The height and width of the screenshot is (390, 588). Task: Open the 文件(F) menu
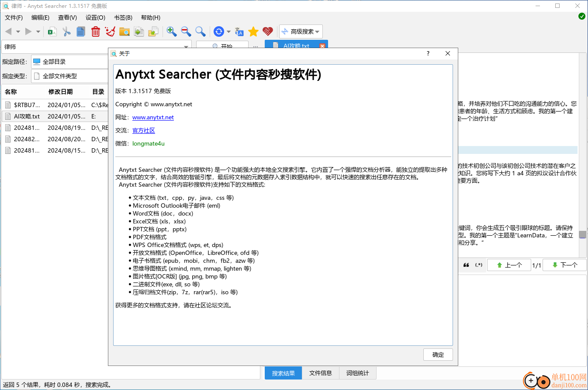pos(14,17)
